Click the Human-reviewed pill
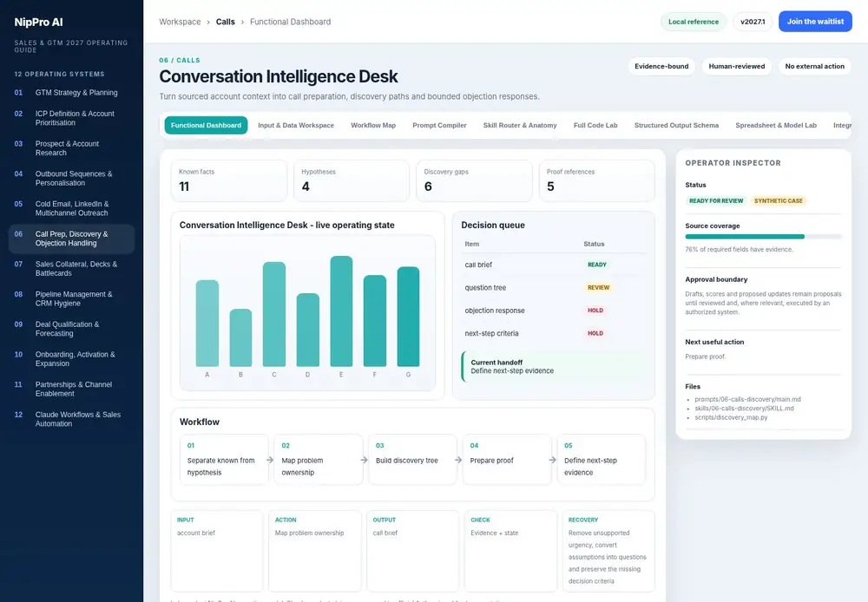 pyautogui.click(x=736, y=67)
